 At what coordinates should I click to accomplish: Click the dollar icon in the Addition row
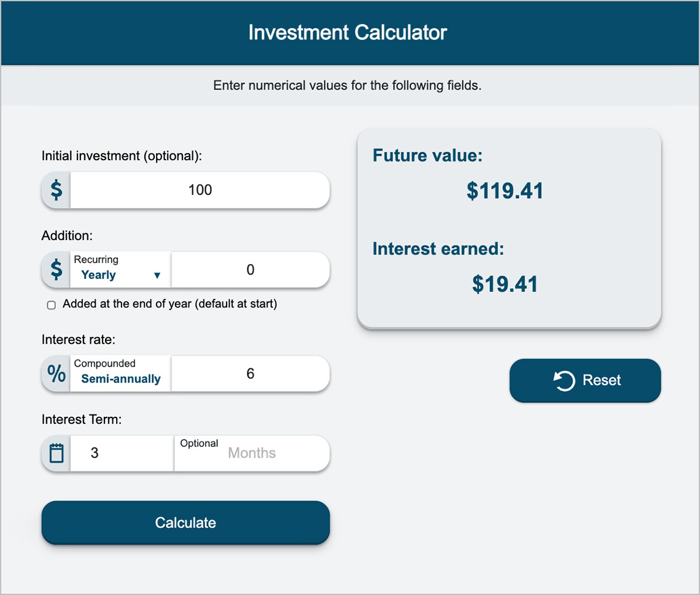(56, 270)
